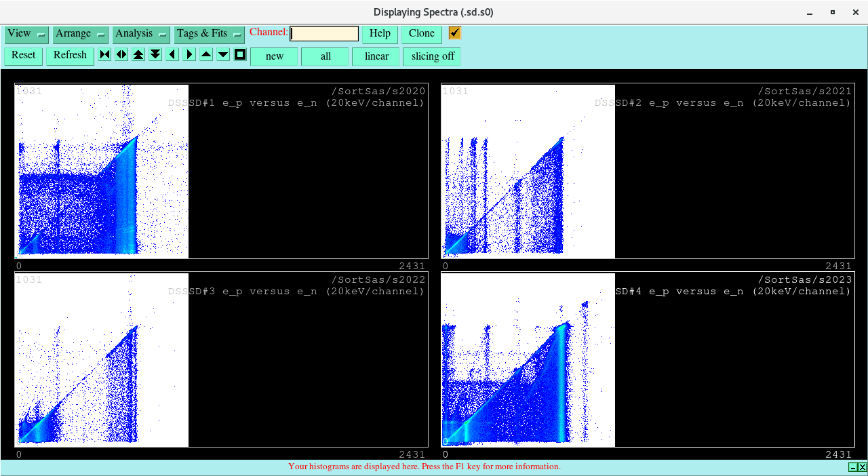Click the small up-triangle step icon
868x476 pixels.
[x=205, y=54]
